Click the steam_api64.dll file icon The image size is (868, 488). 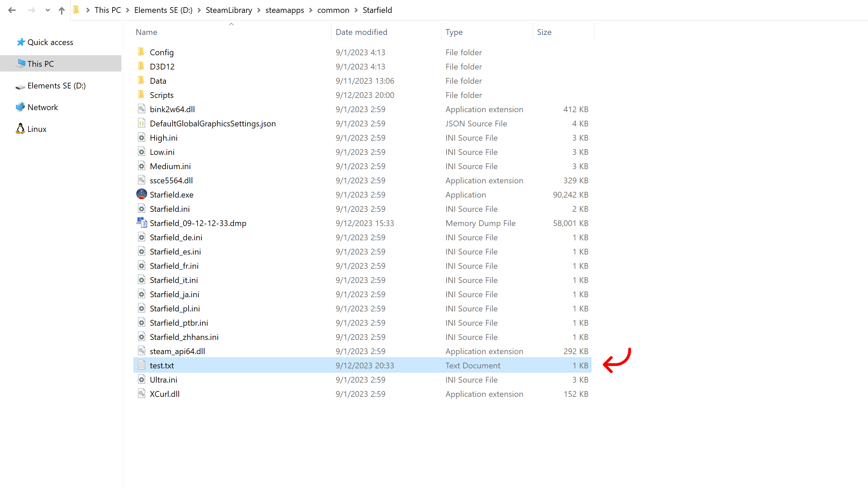tap(141, 351)
